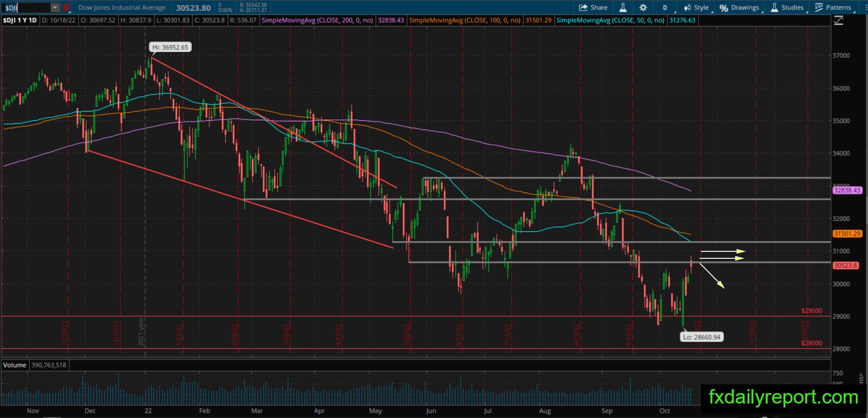Open the Drawings menu
868x418 pixels.
tap(739, 7)
